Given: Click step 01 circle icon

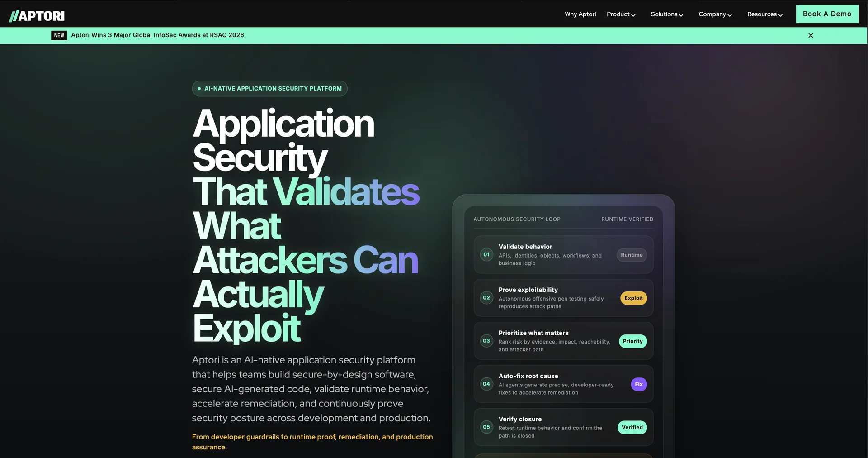Looking at the screenshot, I should pyautogui.click(x=486, y=254).
